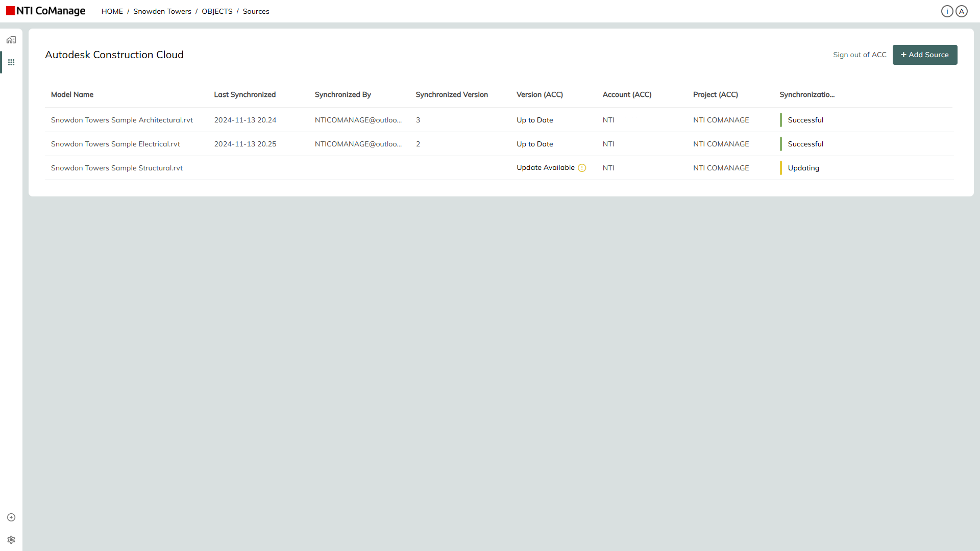Click NTI COMANAGE project in Structural row
The width and height of the screenshot is (980, 551).
pyautogui.click(x=721, y=168)
